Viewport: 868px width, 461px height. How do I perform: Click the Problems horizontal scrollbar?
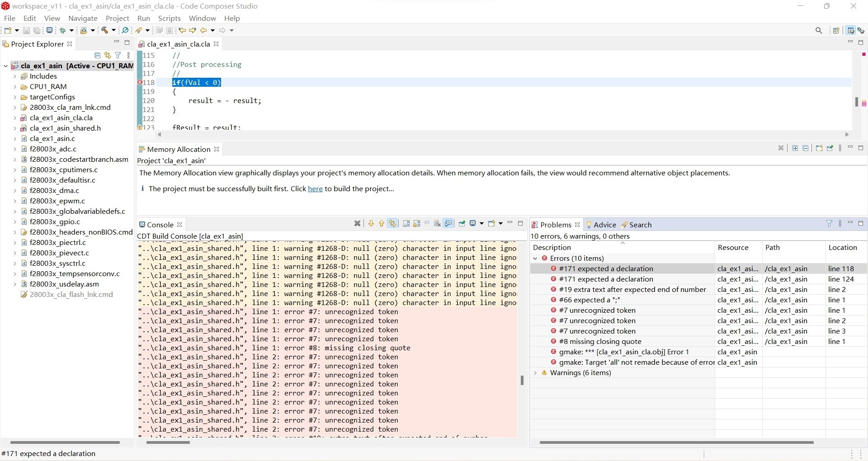[676, 442]
